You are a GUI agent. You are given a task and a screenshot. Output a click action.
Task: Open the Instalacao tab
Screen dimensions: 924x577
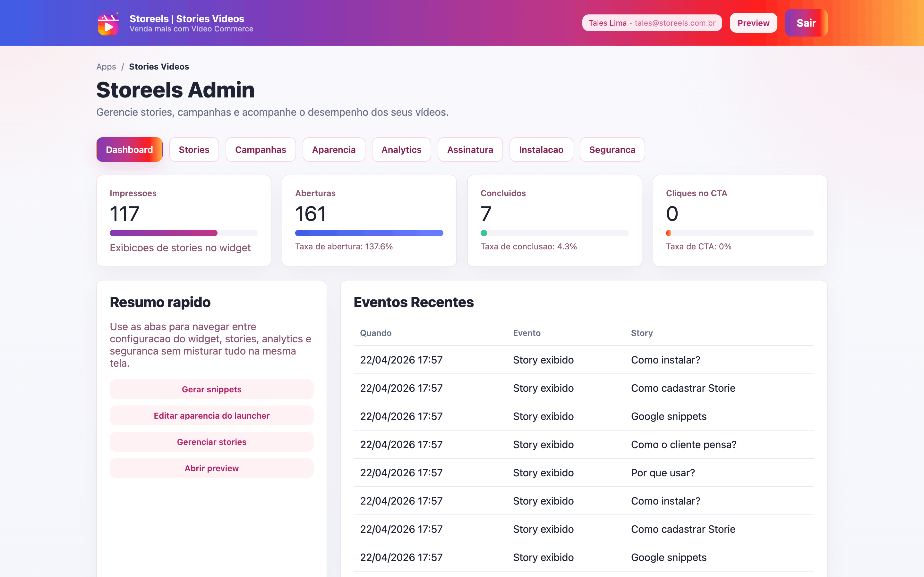[541, 150]
